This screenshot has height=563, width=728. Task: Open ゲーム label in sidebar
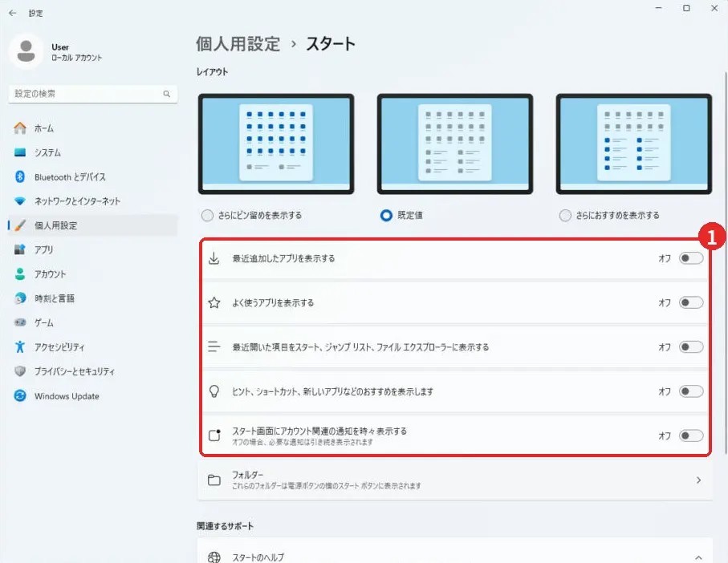click(44, 322)
